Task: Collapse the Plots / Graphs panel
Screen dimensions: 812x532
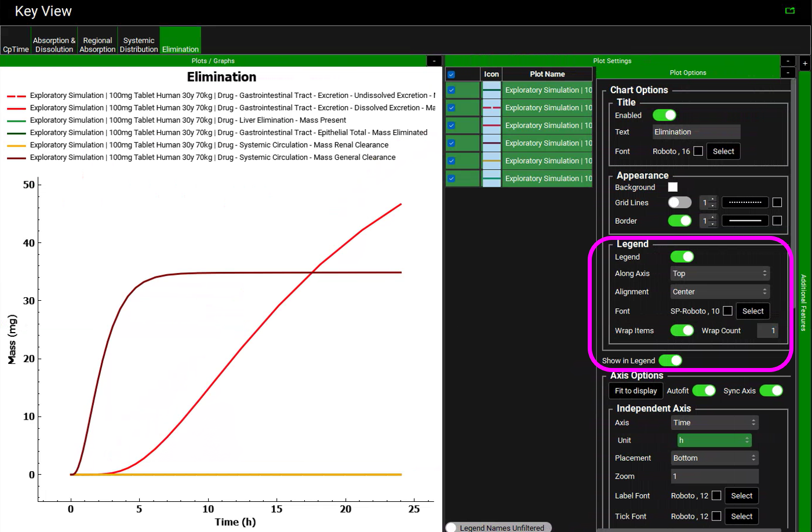Action: [434, 61]
